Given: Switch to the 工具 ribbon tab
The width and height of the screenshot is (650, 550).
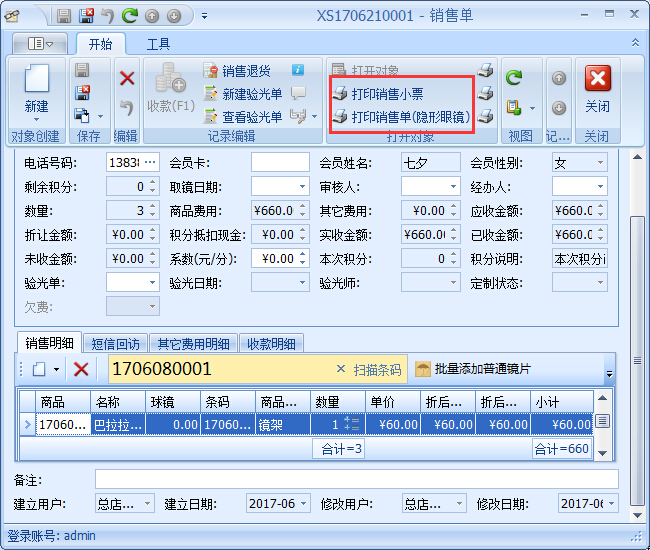Looking at the screenshot, I should point(158,44).
